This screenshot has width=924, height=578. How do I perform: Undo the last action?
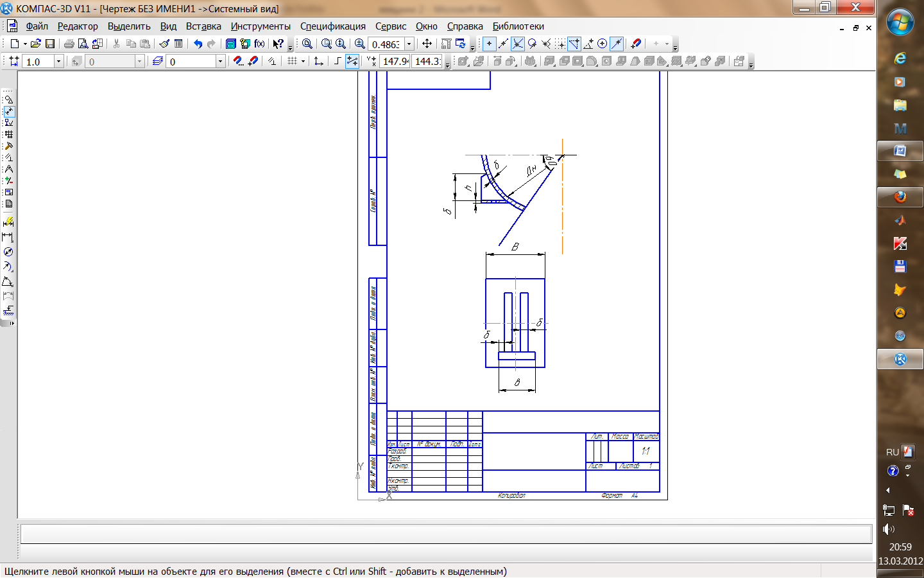point(198,44)
